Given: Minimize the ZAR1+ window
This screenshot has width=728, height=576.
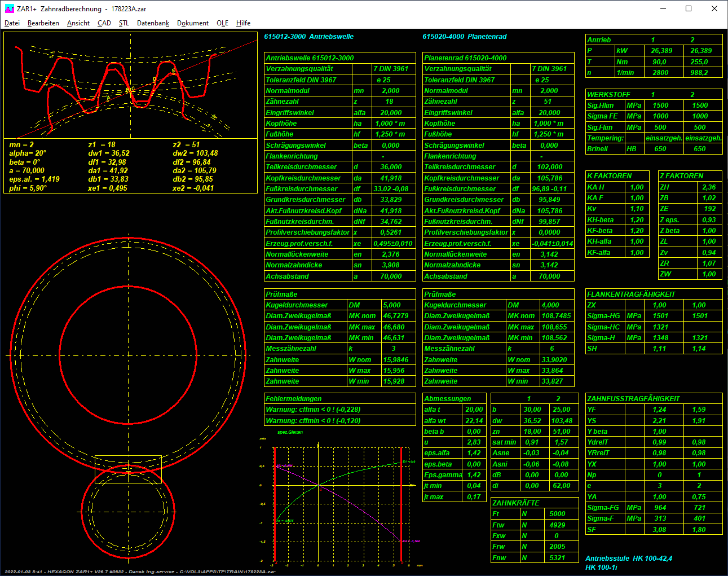Looking at the screenshot, I should pos(663,8).
